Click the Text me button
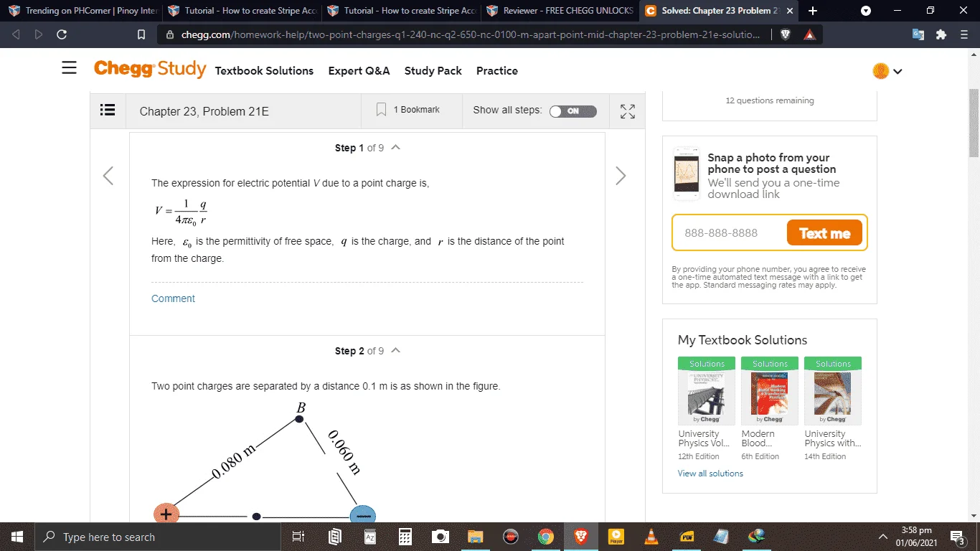Viewport: 980px width, 551px height. (824, 232)
